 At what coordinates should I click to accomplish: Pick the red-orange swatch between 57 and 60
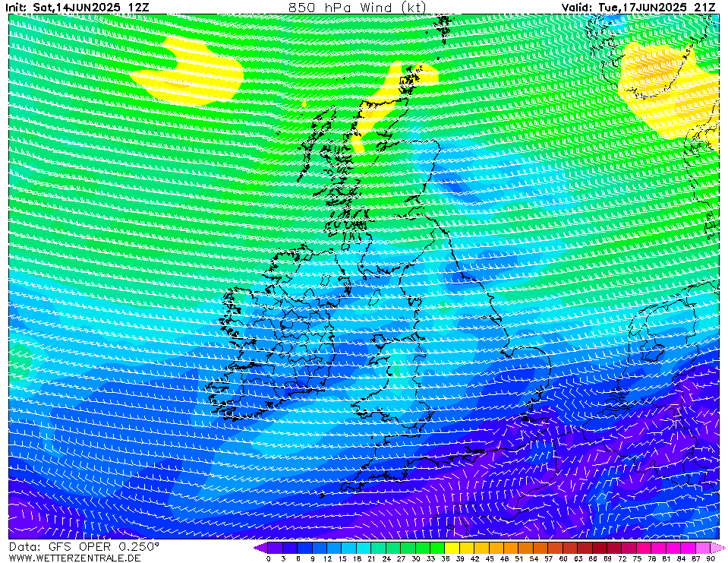click(x=556, y=548)
